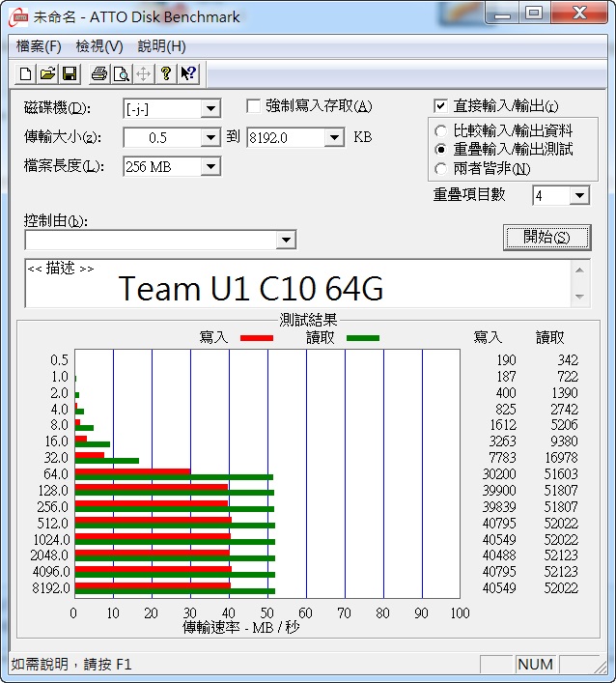The image size is (616, 683).
Task: Click the NUM indicator in status bar
Action: tap(536, 665)
